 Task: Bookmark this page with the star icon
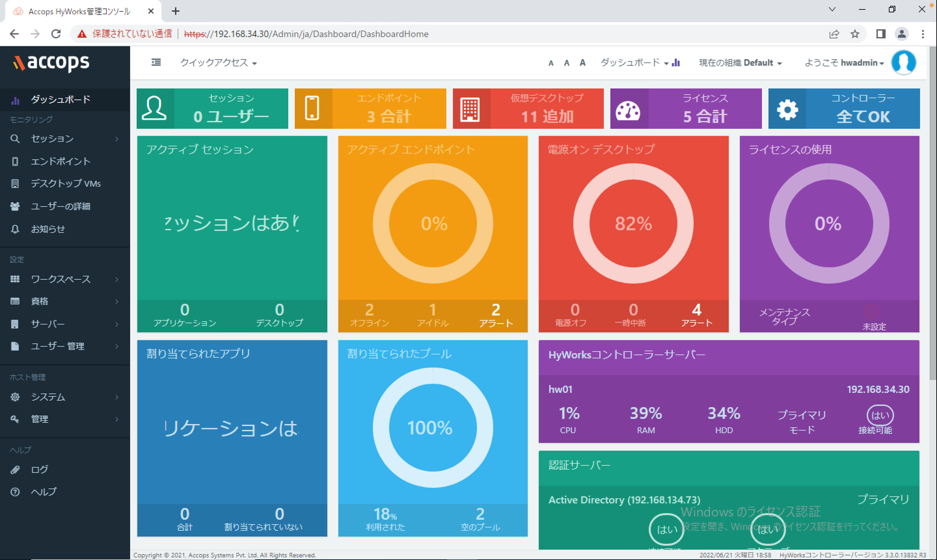[x=855, y=34]
